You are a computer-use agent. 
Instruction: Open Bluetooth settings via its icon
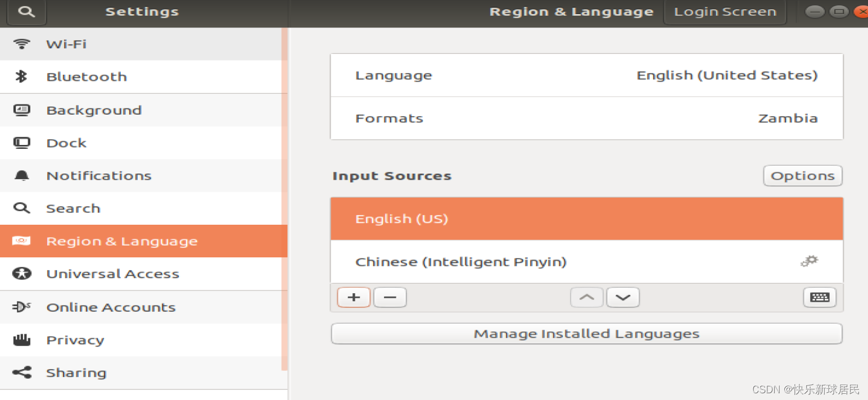pyautogui.click(x=21, y=76)
